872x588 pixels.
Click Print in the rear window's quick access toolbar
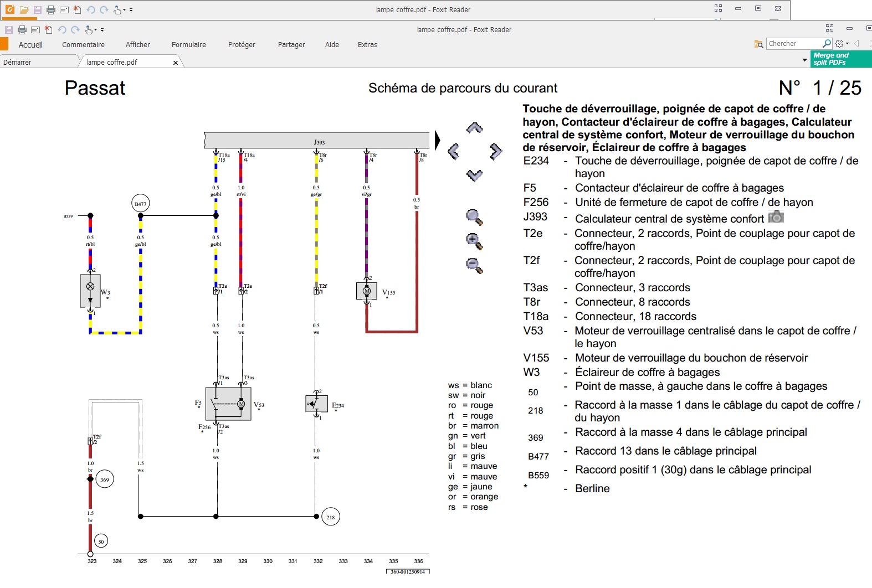(51, 10)
